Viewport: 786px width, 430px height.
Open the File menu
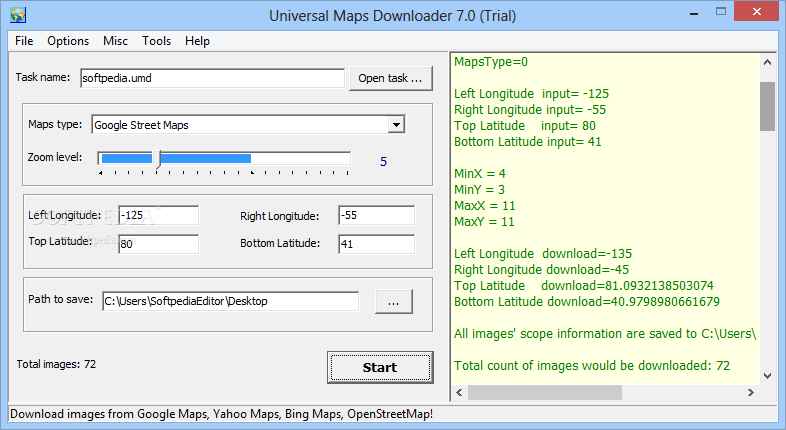(24, 41)
